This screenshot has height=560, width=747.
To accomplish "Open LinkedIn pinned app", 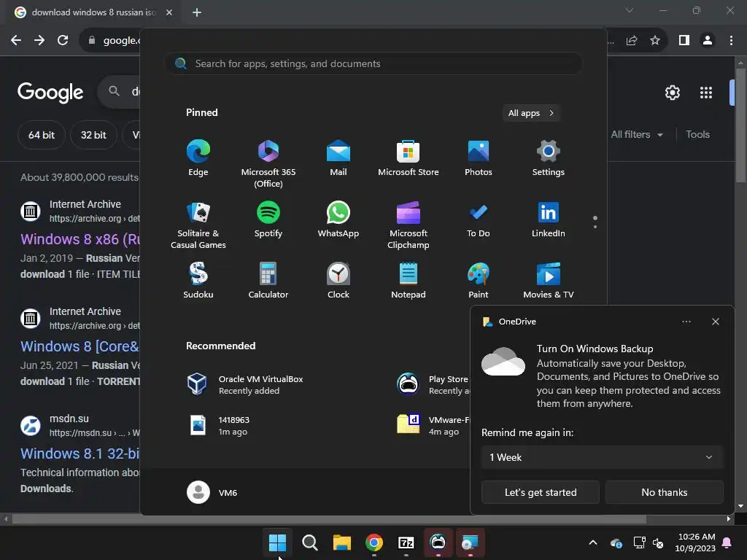I will point(549,219).
